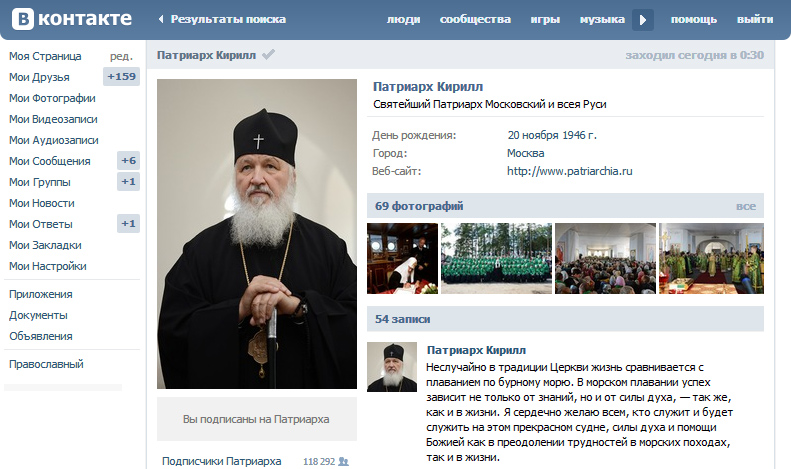This screenshot has width=791, height=469.
Task: Show all photos via все link
Action: pos(746,206)
